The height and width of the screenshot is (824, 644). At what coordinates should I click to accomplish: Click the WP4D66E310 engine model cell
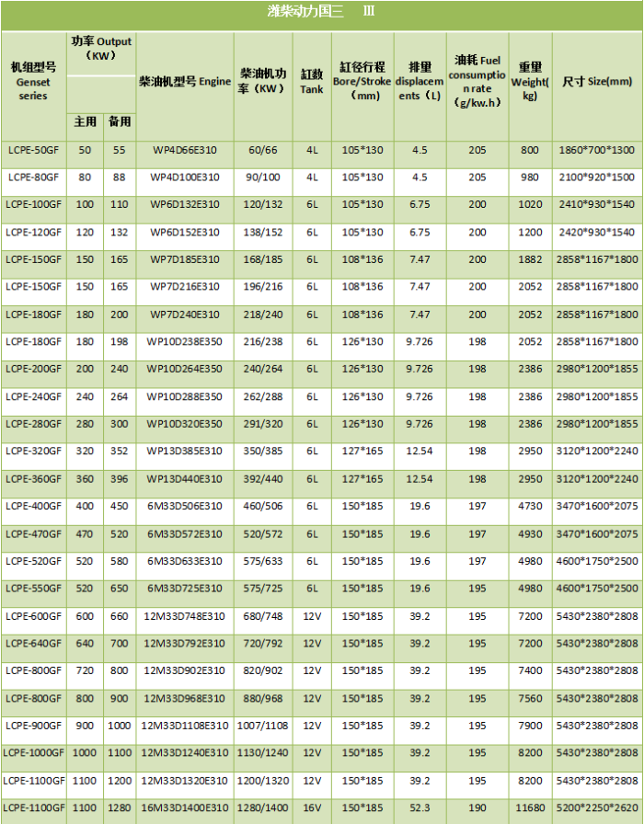(184, 150)
